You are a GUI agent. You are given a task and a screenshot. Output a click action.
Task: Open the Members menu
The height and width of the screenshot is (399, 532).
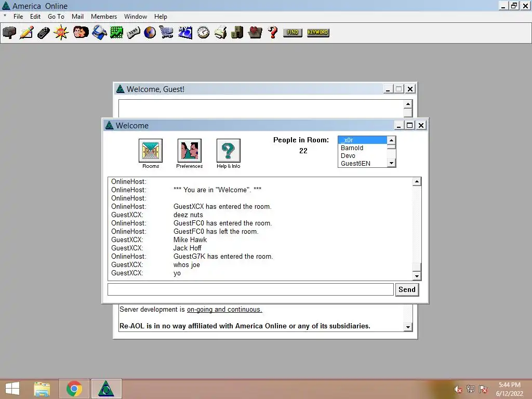pyautogui.click(x=104, y=17)
